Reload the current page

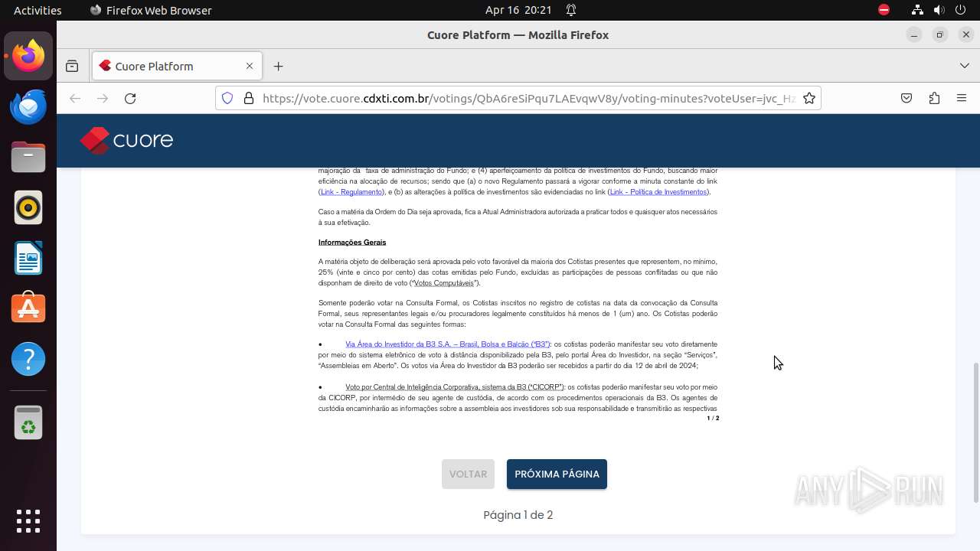click(x=130, y=98)
